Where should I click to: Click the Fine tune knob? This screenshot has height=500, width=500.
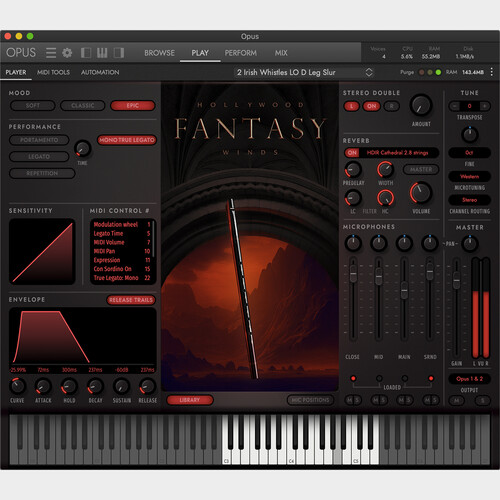(x=469, y=135)
